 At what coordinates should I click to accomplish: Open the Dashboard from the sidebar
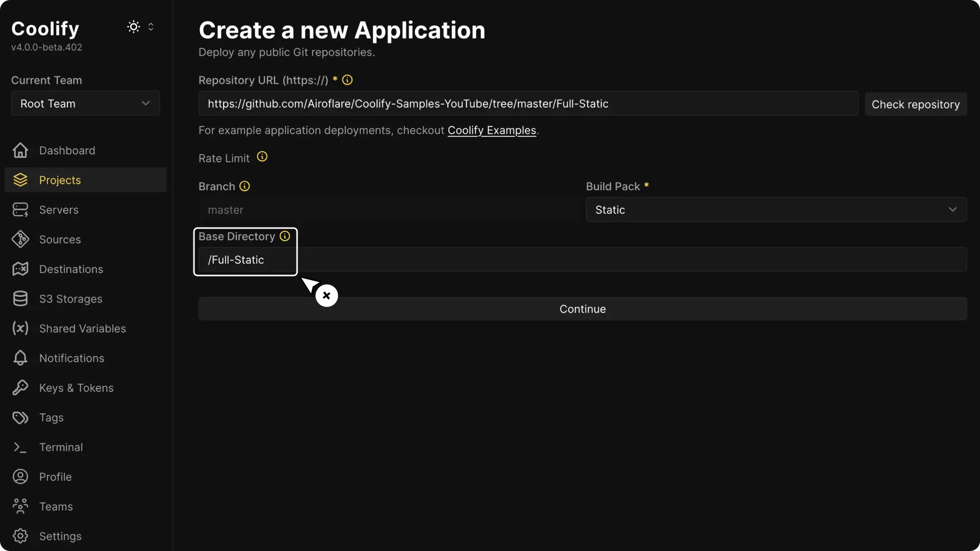67,150
